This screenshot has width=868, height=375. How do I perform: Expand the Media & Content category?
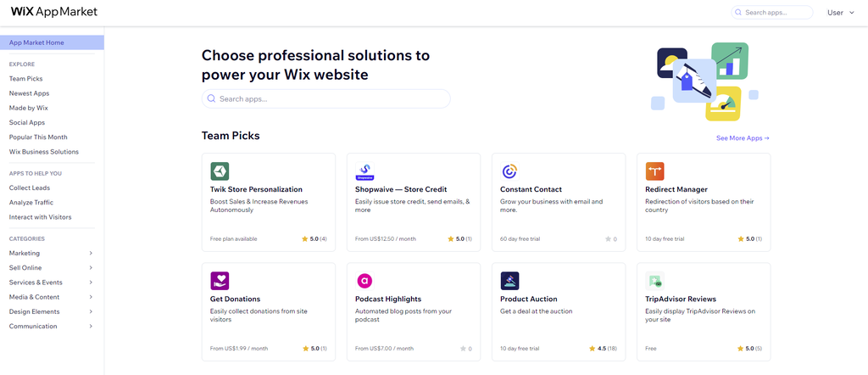(x=91, y=297)
